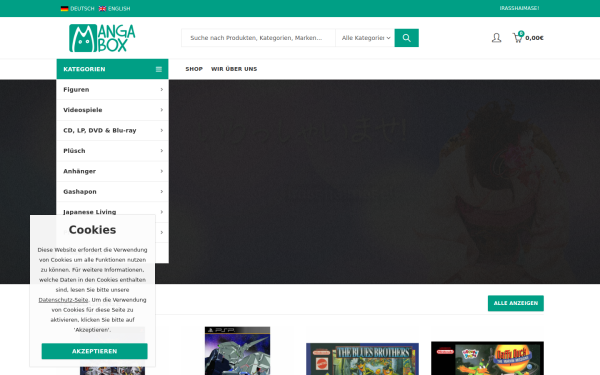600x375 pixels.
Task: Expand the Videospiele category arrow
Action: (161, 110)
